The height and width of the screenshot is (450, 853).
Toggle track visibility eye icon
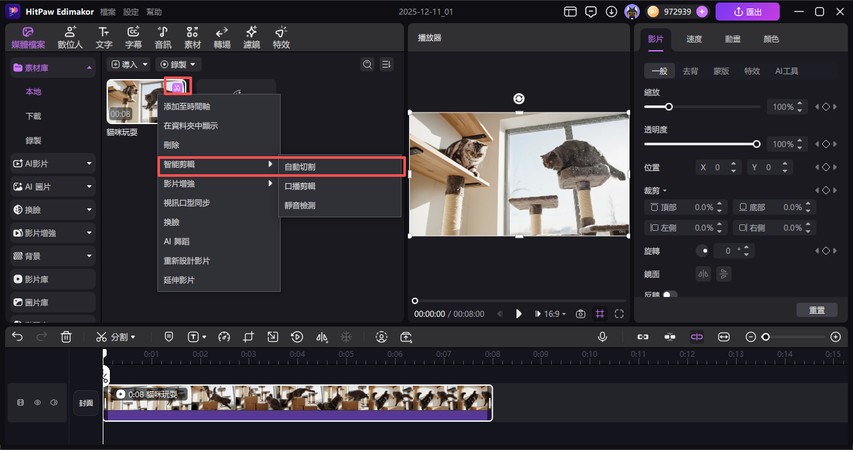(38, 403)
